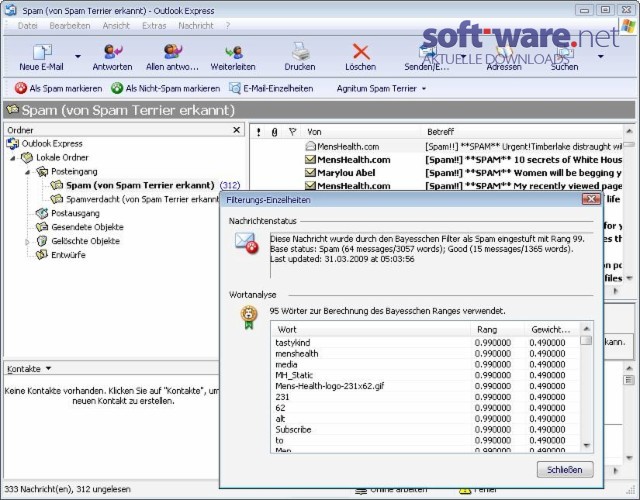Select the Spamverdacht folder
The width and height of the screenshot is (640, 500).
143,199
